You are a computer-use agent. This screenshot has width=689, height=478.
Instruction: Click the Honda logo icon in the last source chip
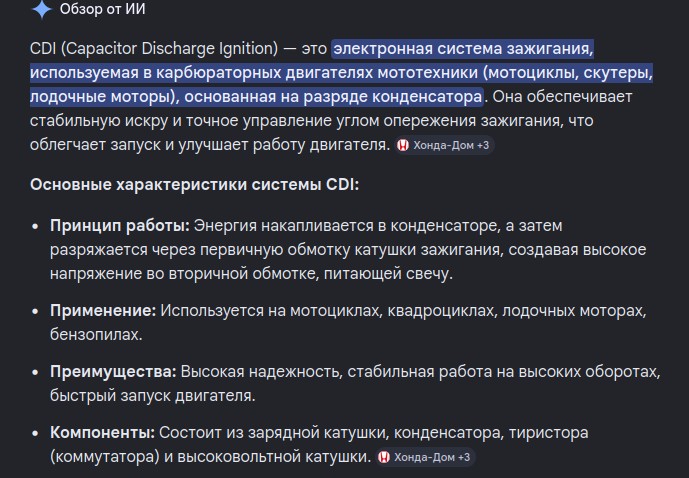383,458
